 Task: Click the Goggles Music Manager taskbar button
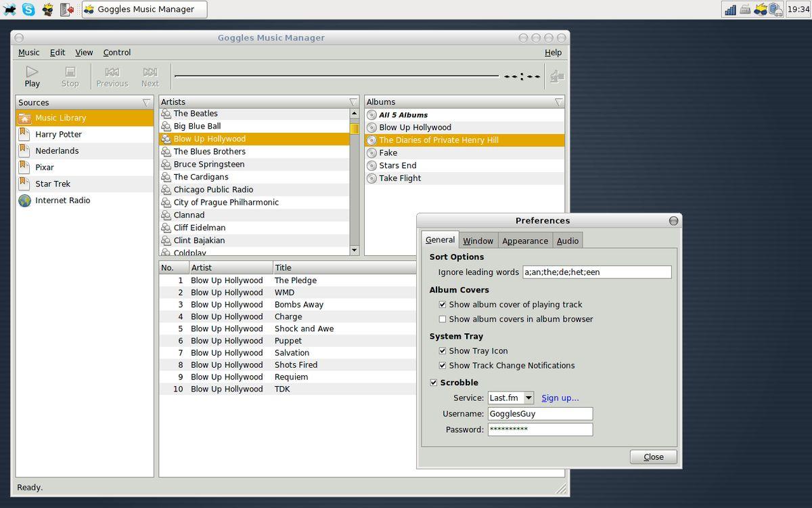click(145, 9)
